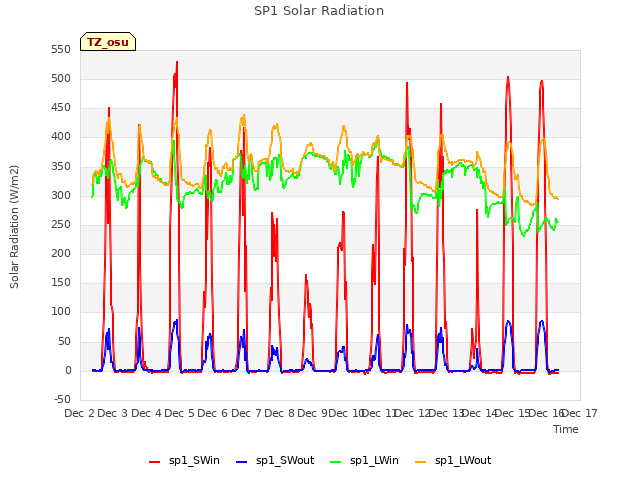This screenshot has height=480, width=640.
Task: Click the 350 y-axis tick label
Action: (x=61, y=166)
